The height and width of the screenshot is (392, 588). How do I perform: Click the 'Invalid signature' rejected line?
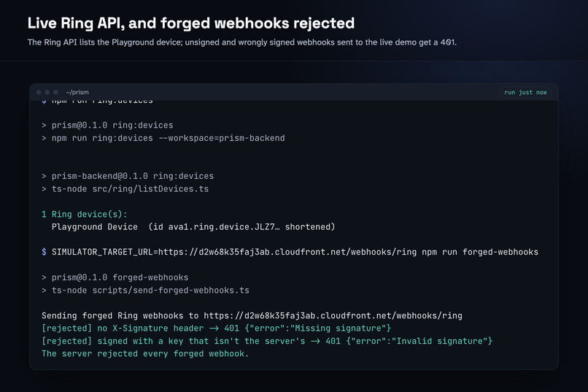(267, 341)
